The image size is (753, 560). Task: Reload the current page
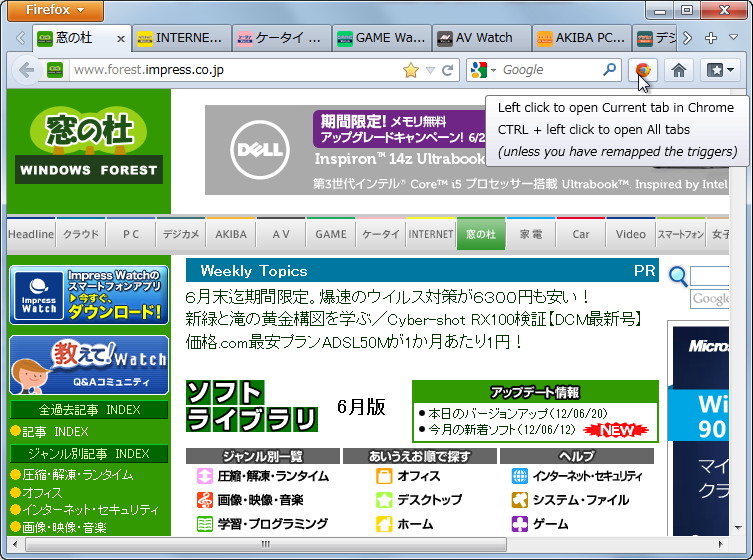[x=448, y=70]
